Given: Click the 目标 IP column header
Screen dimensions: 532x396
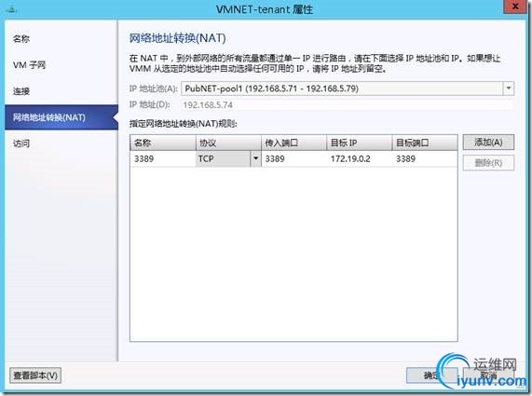Looking at the screenshot, I should click(360, 143).
